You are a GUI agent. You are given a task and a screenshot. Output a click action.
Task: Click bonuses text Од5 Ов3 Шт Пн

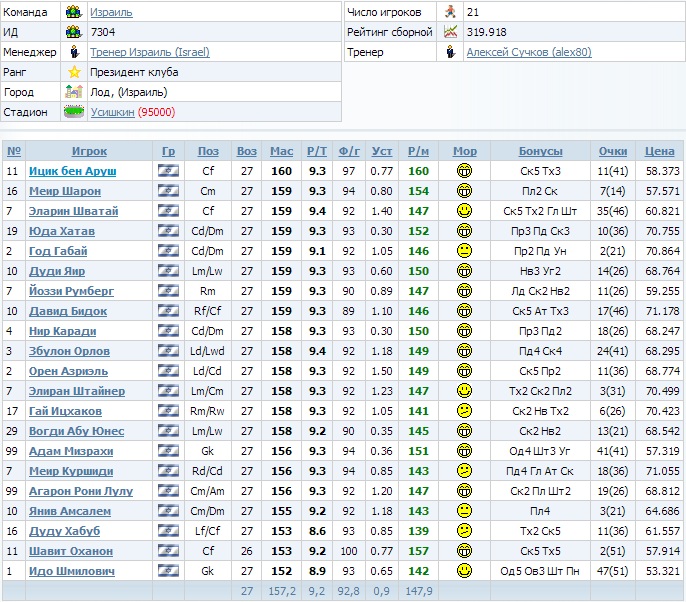[540, 571]
